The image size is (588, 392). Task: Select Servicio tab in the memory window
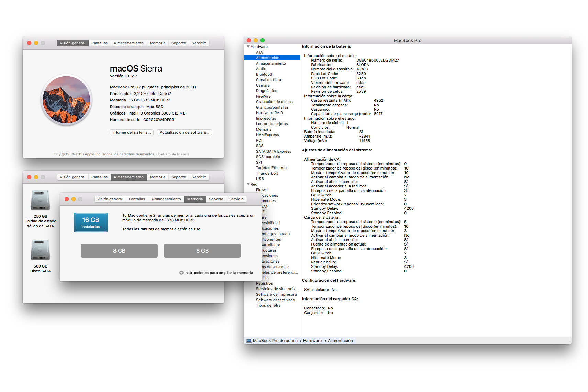click(x=236, y=199)
